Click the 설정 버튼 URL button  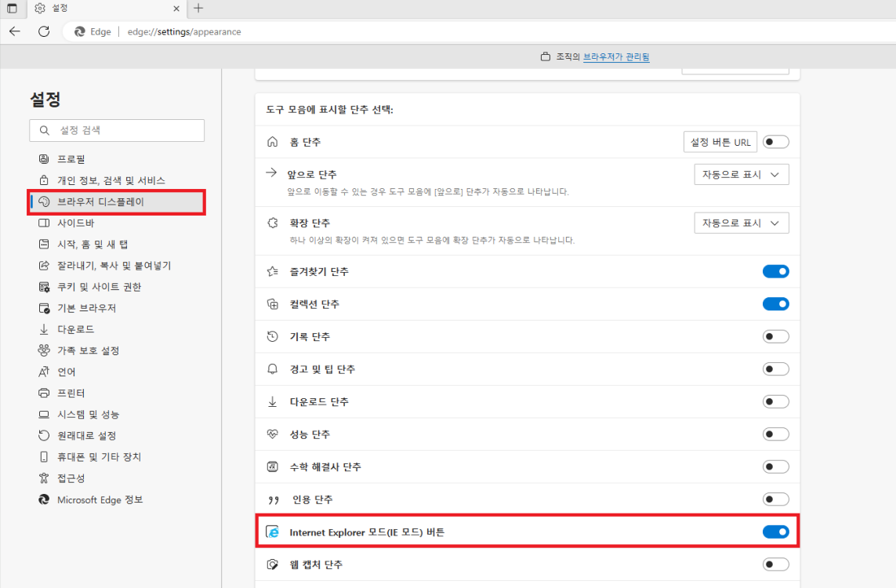(720, 142)
